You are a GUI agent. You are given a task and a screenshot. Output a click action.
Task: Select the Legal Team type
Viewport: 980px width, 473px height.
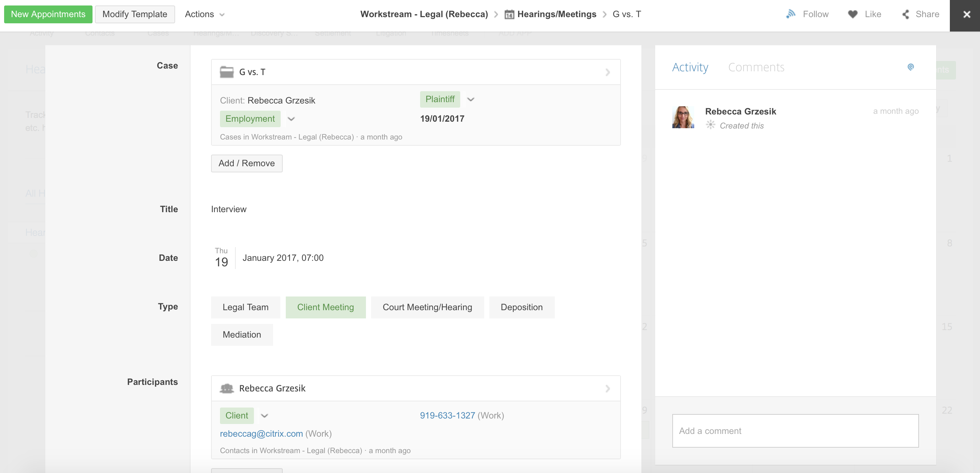[245, 307]
